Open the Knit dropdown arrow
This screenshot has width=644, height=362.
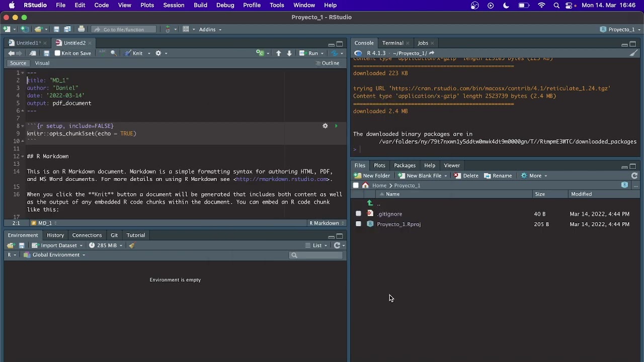click(x=149, y=53)
